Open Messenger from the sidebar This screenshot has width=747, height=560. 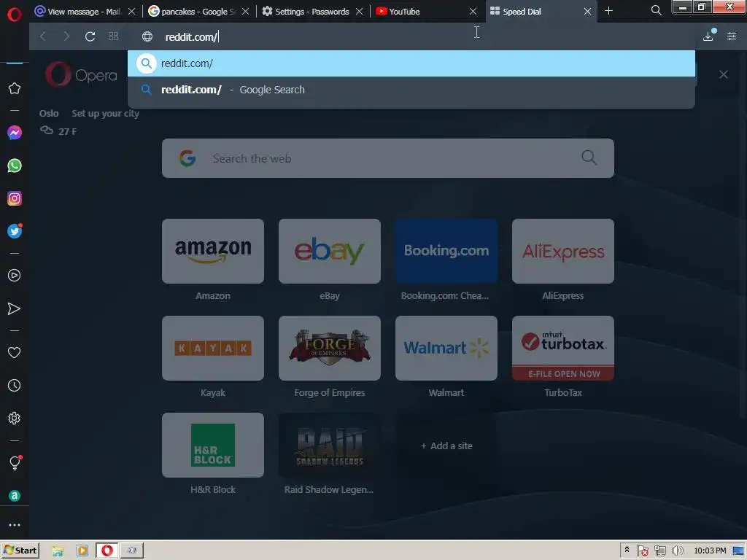tap(15, 133)
